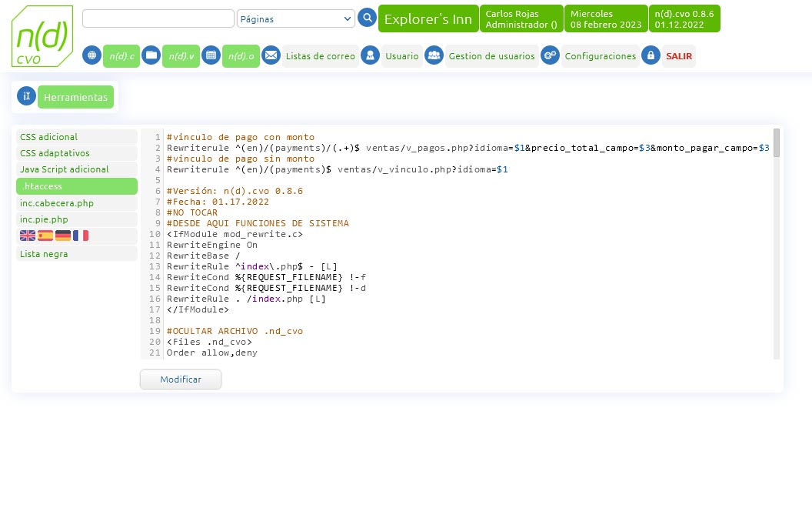812x508 pixels.
Task: Click the 'RewriteRule . /index.php [L]' line
Action: pos(246,299)
